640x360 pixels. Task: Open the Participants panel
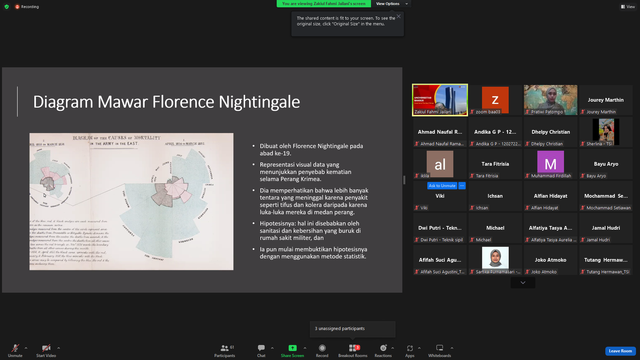225,350
